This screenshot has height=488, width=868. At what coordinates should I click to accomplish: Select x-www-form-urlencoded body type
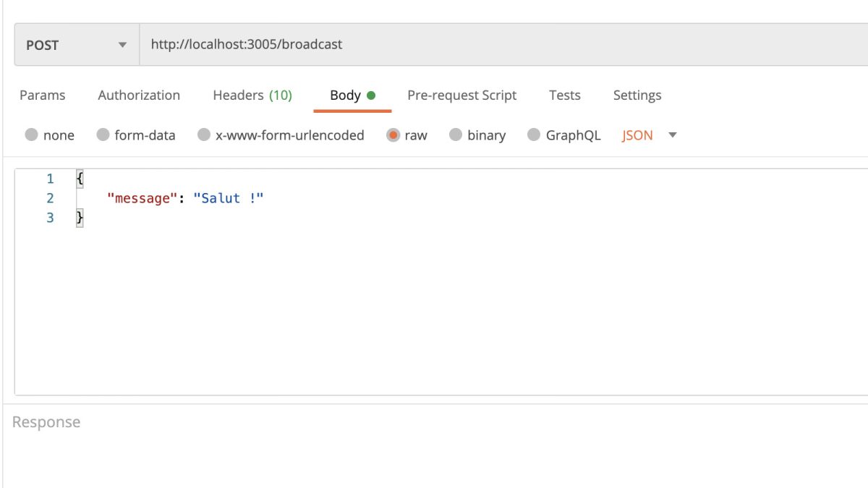pyautogui.click(x=204, y=135)
